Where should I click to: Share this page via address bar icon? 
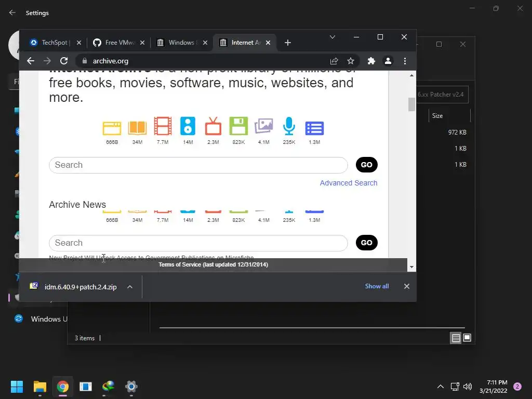(x=334, y=61)
